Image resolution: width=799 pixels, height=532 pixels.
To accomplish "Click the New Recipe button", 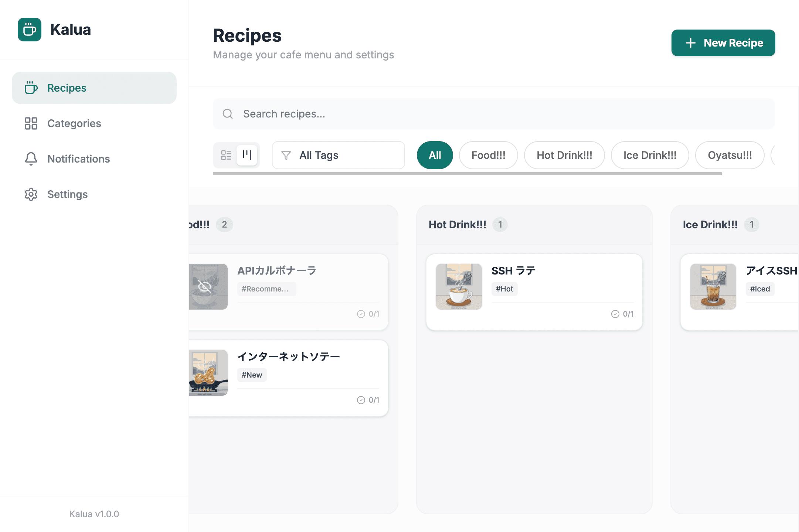I will pyautogui.click(x=723, y=42).
